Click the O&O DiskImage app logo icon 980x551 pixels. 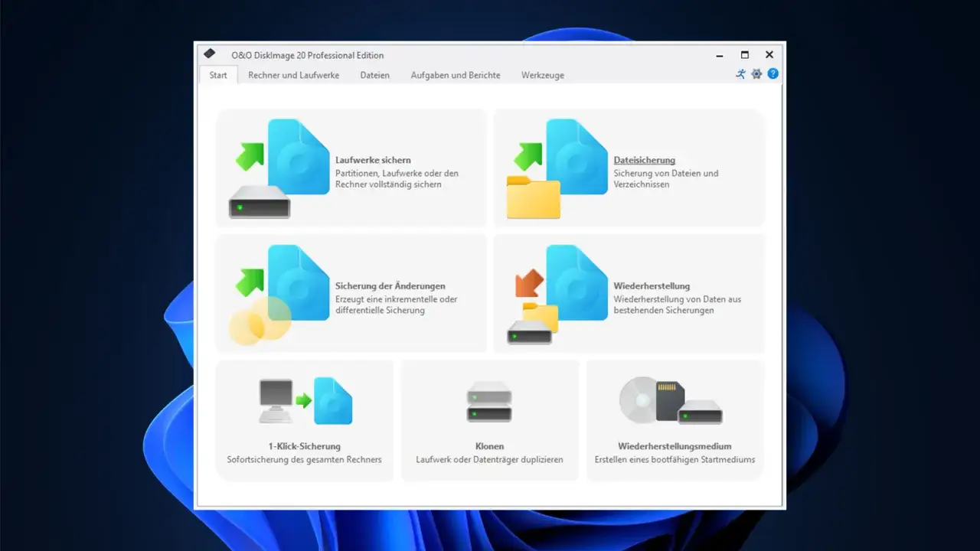(209, 54)
